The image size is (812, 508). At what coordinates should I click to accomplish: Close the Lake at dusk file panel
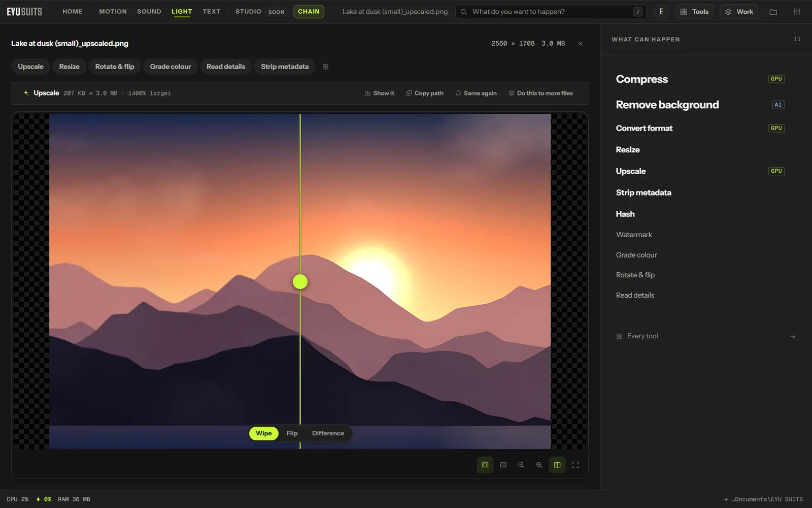point(580,44)
